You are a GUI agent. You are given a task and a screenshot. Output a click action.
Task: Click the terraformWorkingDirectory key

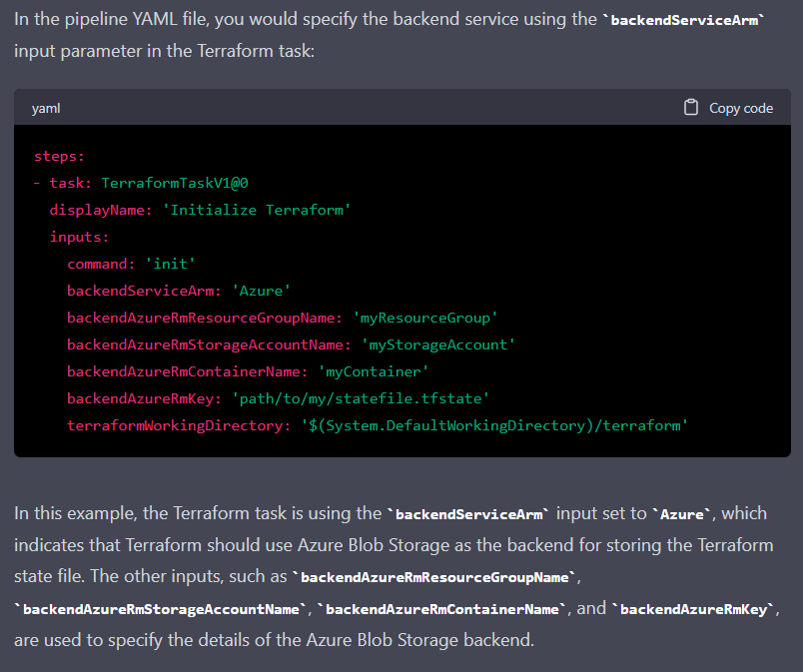coord(179,425)
